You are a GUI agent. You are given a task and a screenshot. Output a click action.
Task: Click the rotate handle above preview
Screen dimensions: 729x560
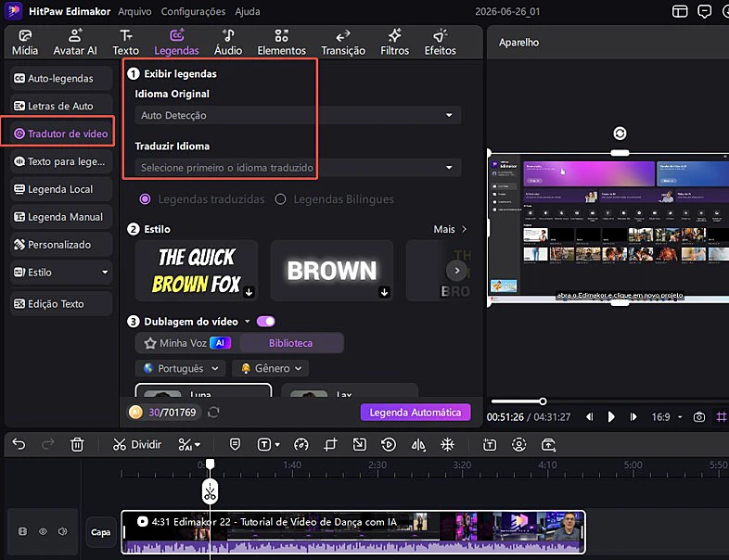click(x=620, y=134)
